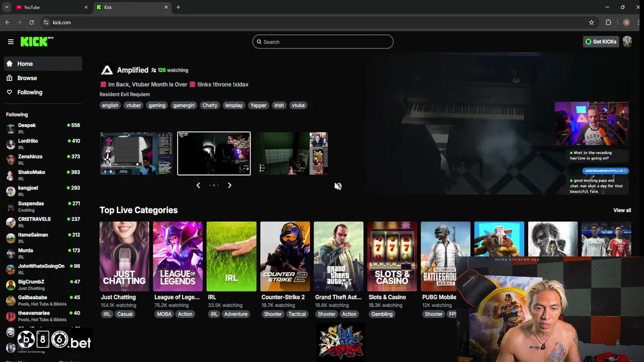Open Resident Evil Requiem category link

click(x=125, y=94)
